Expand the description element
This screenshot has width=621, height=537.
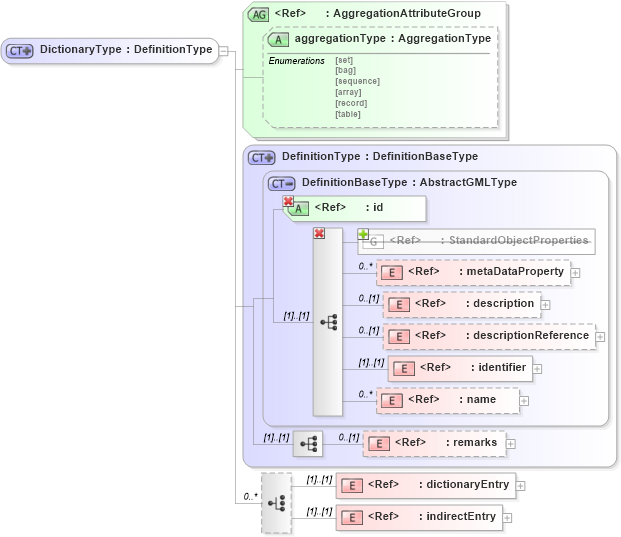click(545, 305)
